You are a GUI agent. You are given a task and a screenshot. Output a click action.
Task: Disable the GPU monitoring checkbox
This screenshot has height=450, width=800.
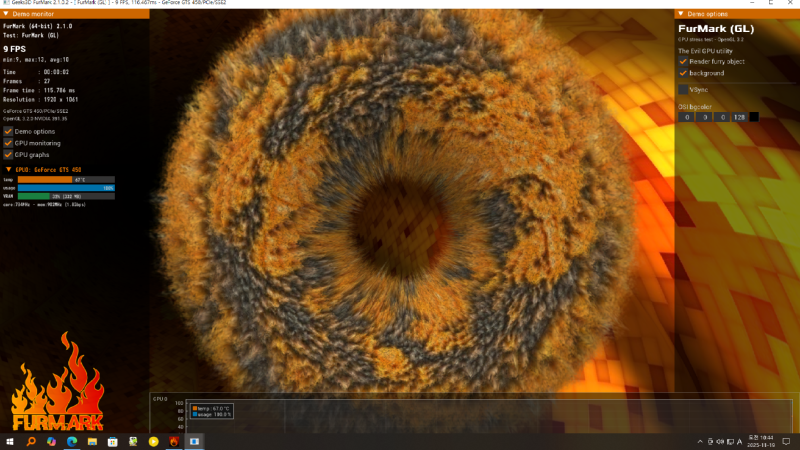8,143
